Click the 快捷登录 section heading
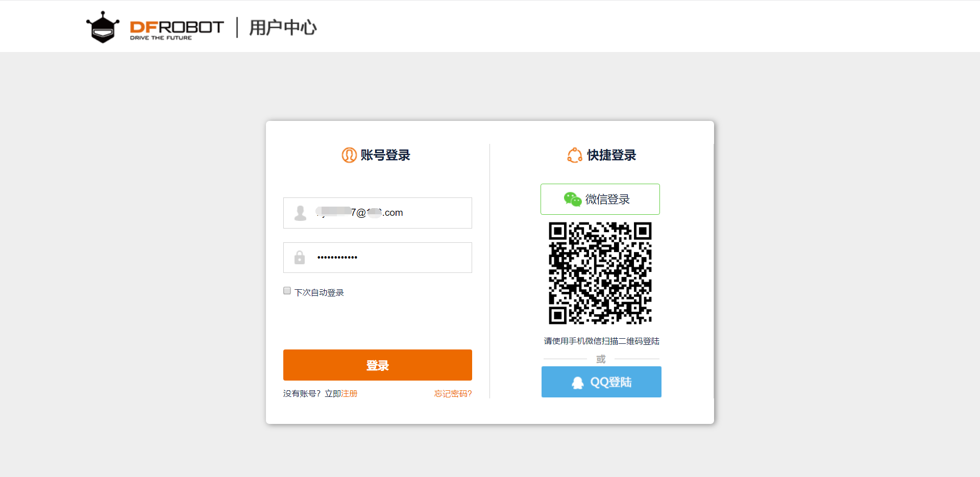 click(611, 155)
